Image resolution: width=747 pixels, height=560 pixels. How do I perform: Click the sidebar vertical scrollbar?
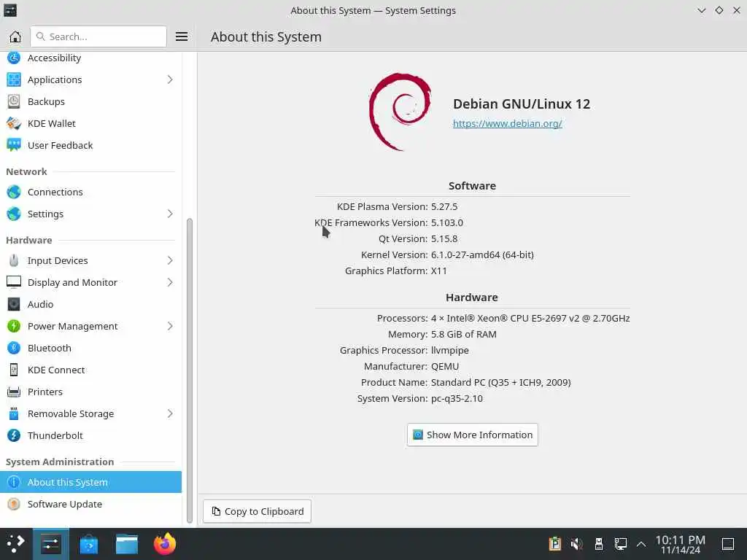point(190,370)
